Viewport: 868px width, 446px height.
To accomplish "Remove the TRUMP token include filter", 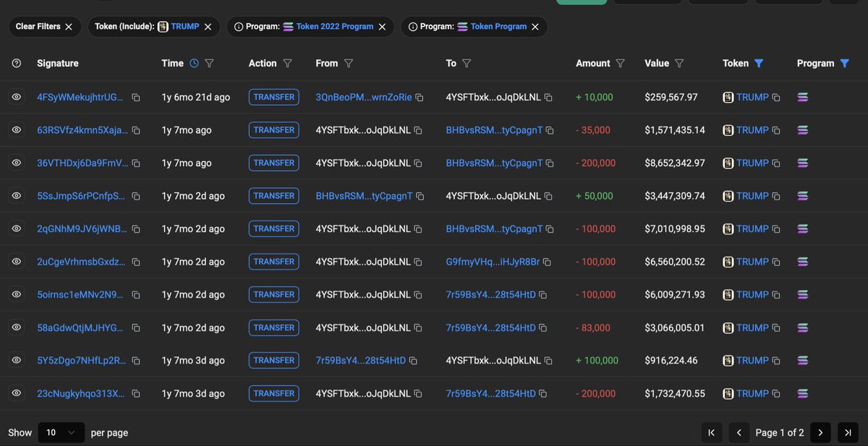I will click(x=208, y=27).
